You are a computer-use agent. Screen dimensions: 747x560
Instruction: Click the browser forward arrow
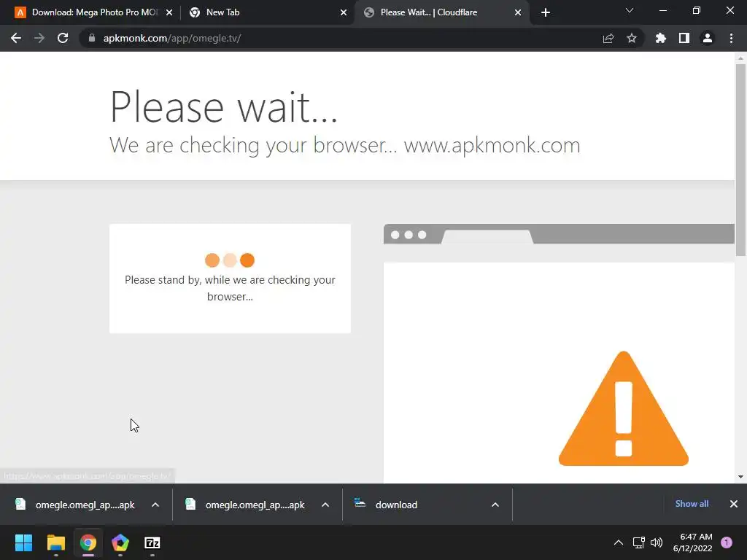point(39,38)
